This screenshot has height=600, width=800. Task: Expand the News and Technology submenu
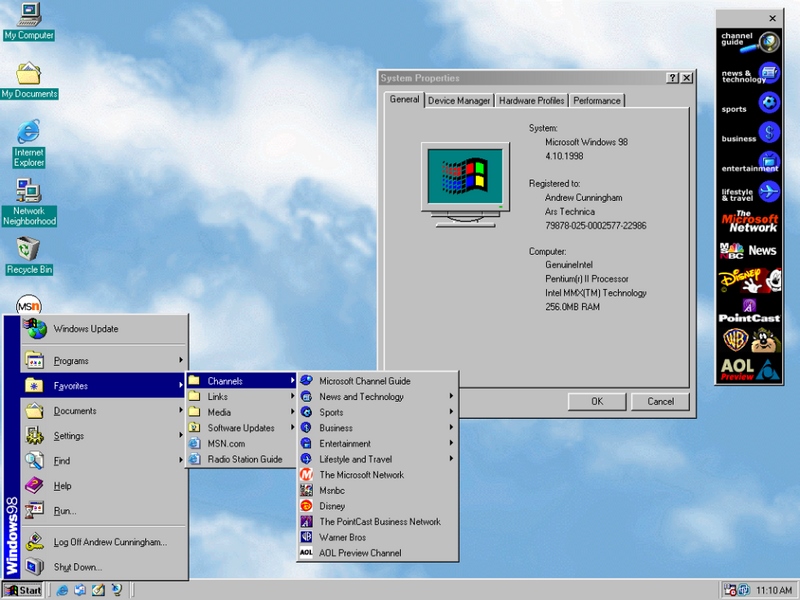(362, 396)
